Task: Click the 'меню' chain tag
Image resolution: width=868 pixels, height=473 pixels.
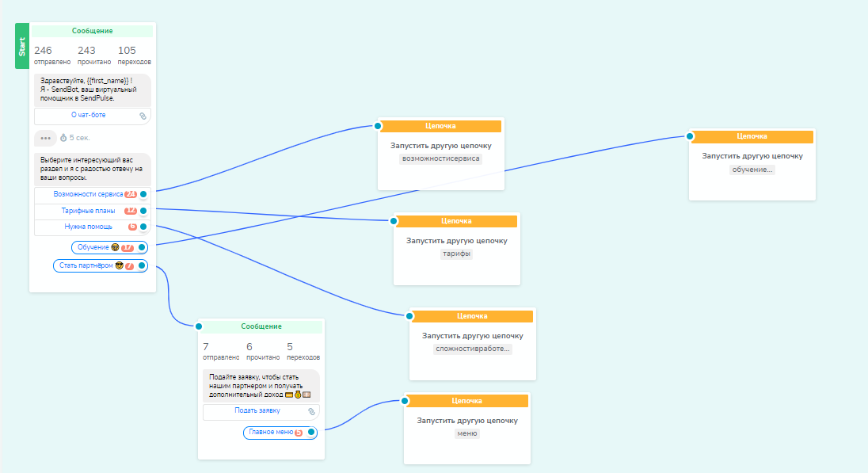Action: [x=466, y=433]
